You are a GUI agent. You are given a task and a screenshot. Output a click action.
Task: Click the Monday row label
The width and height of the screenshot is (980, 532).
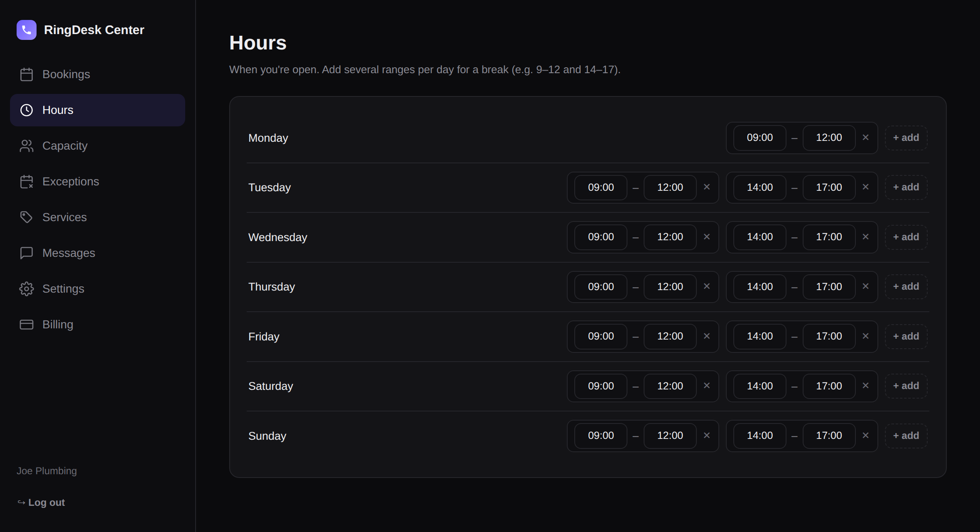click(x=268, y=138)
